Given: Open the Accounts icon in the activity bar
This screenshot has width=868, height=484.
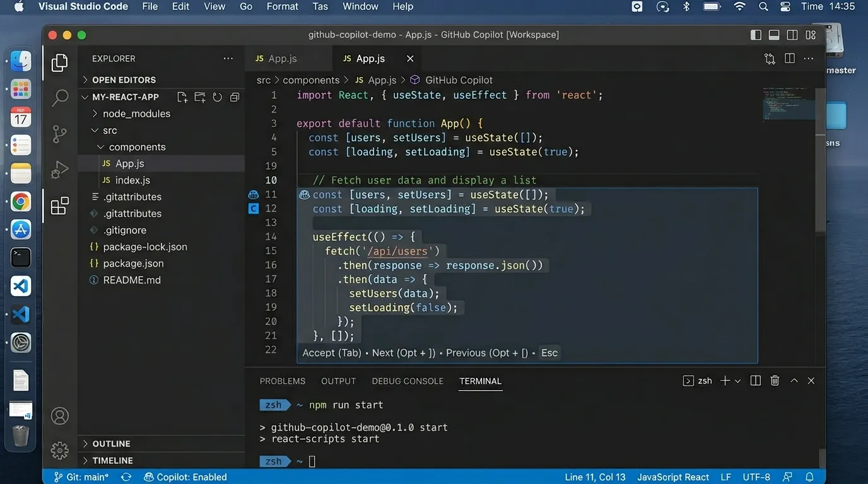Looking at the screenshot, I should [60, 416].
